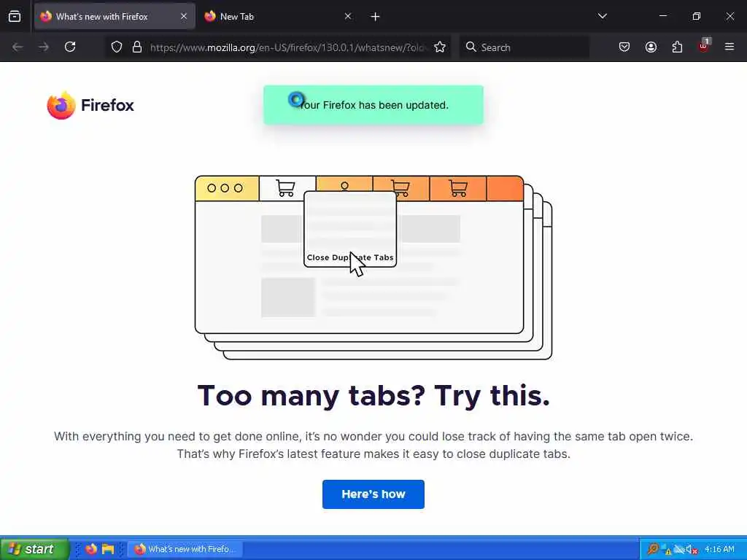Open the Windows start menu
This screenshot has height=560, width=747.
point(34,549)
